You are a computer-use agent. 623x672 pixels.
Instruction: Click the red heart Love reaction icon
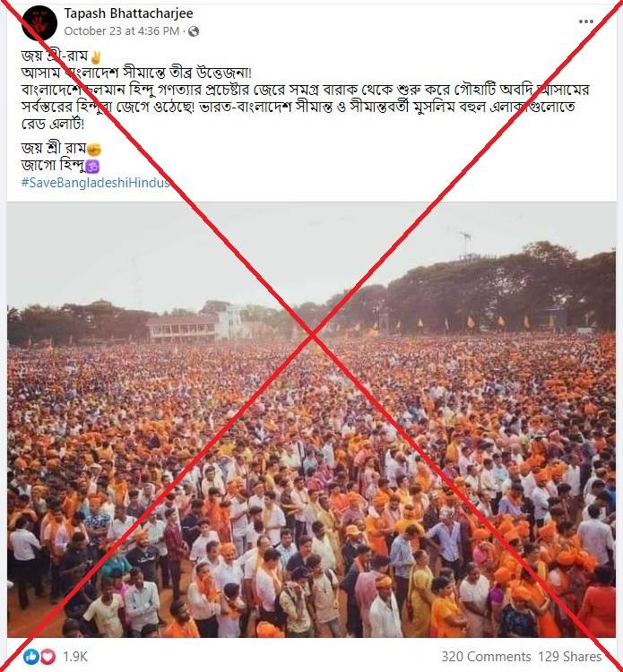[48, 656]
